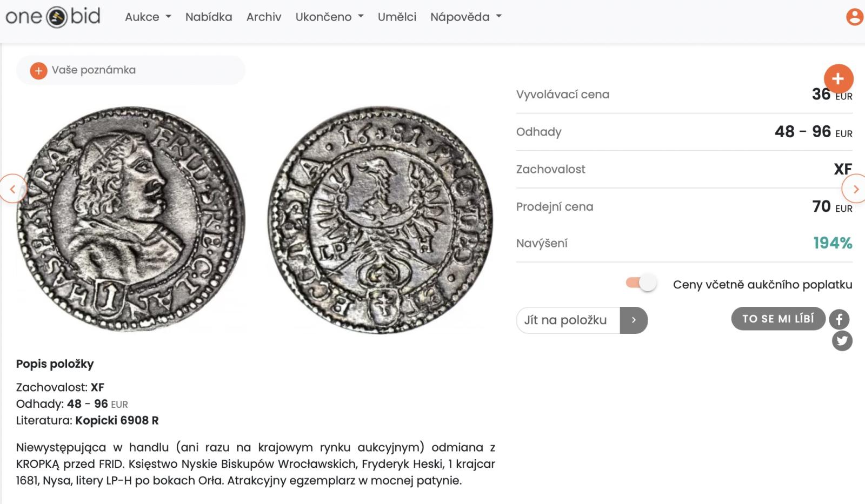Expand the Nápověda dropdown menu
This screenshot has height=504, width=865.
pyautogui.click(x=466, y=17)
